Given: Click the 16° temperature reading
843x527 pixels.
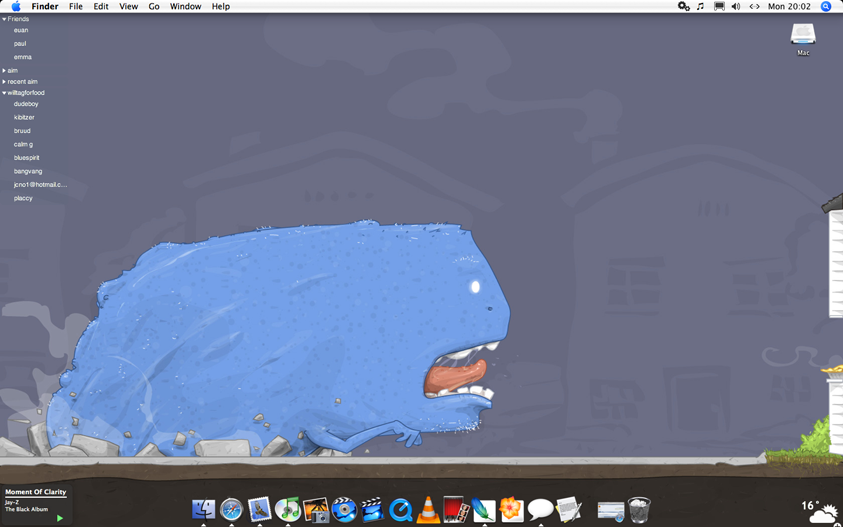Looking at the screenshot, I should pos(810,505).
